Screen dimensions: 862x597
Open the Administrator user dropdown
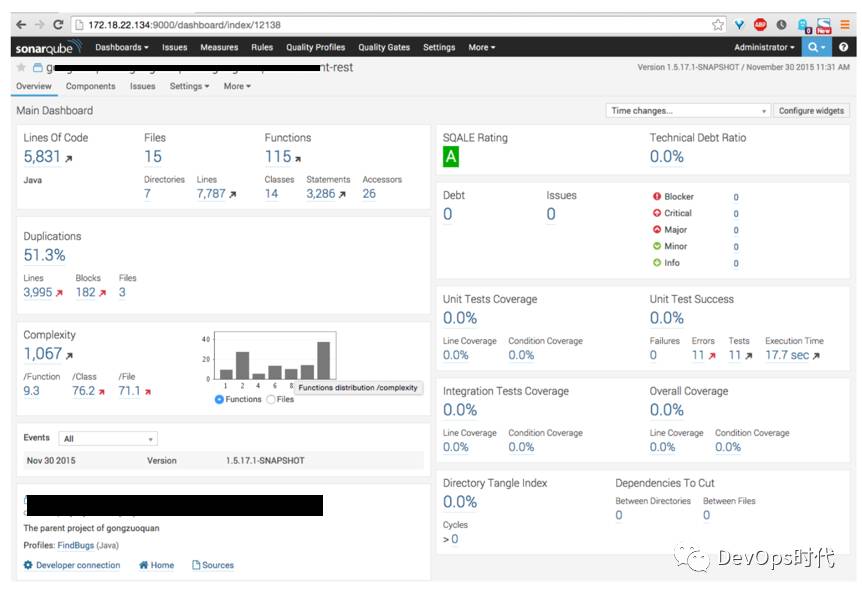point(764,47)
